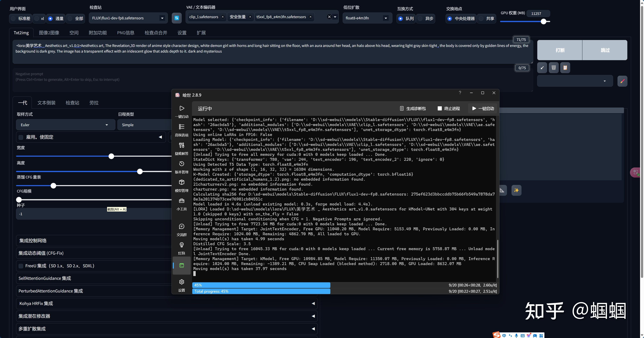Screen dimensions: 644x338
Task: Switch to the 扩展 tab
Action: pos(201,33)
